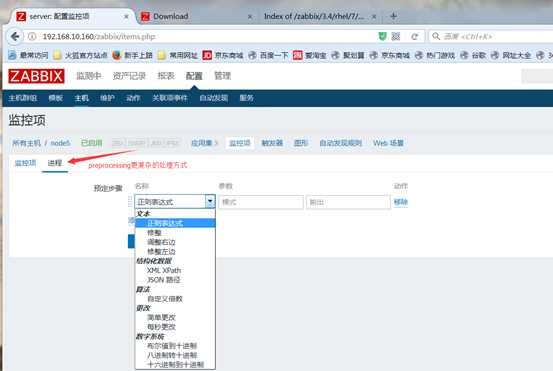
Task: Open the 热门游戏 bookmark
Action: coord(436,55)
